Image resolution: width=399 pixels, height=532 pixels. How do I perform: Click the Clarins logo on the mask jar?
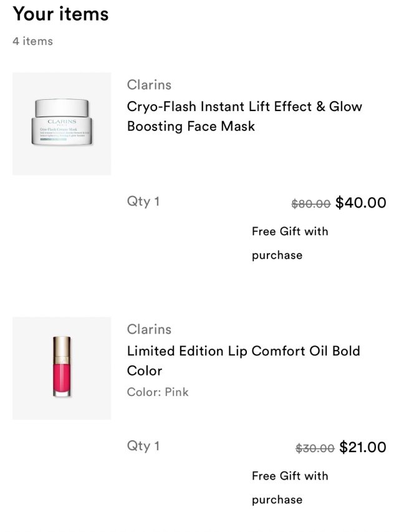coord(62,120)
